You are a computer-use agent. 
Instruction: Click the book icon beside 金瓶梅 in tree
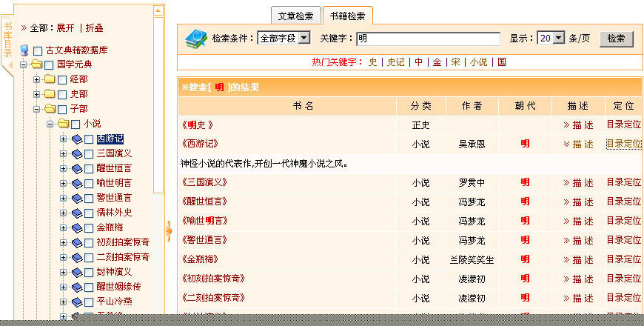click(77, 227)
